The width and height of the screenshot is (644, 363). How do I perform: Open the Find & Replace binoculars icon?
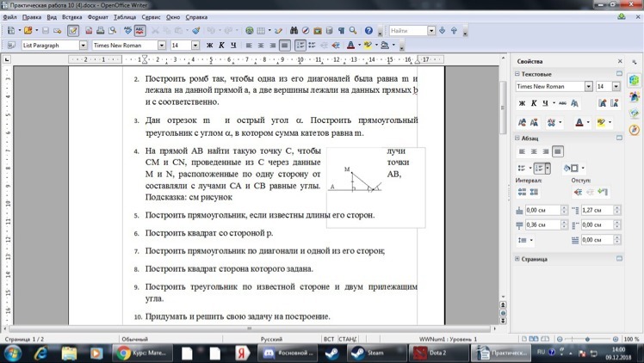(x=293, y=31)
